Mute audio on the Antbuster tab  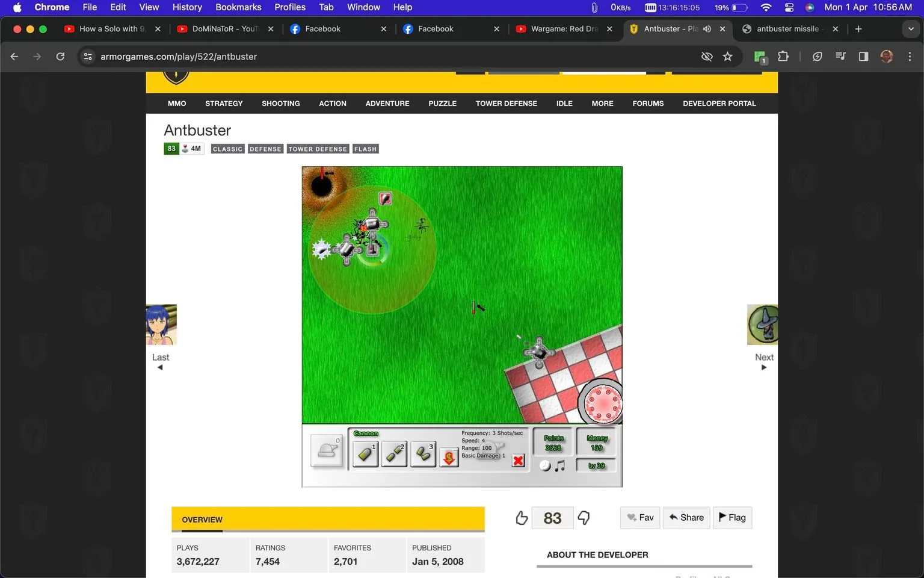707,28
